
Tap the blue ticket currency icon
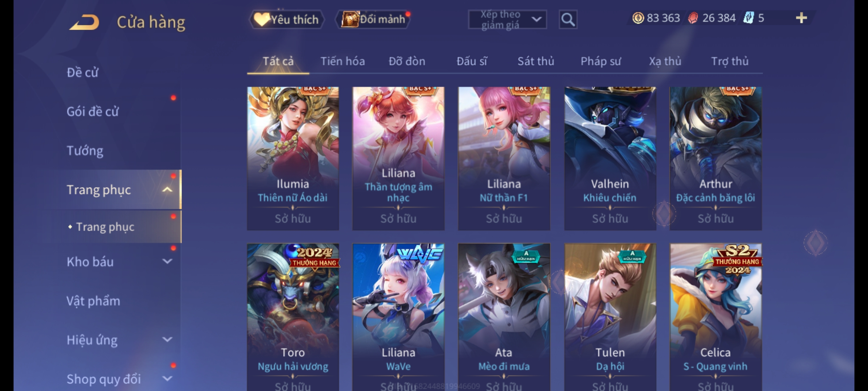pos(748,18)
